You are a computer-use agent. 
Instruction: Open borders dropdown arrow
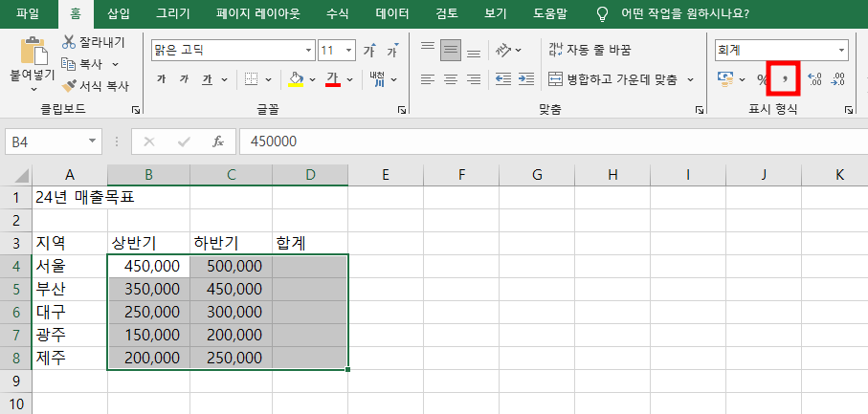click(269, 79)
